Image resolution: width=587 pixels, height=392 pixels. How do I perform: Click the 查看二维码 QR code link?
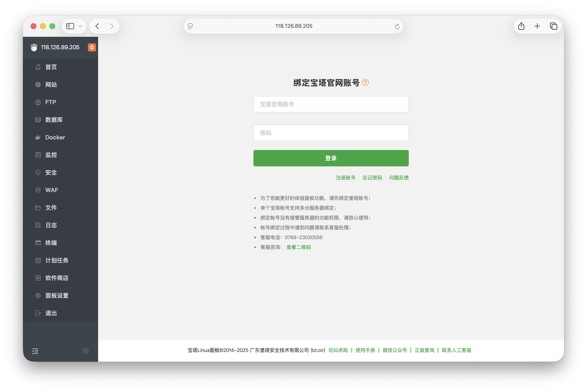point(298,247)
